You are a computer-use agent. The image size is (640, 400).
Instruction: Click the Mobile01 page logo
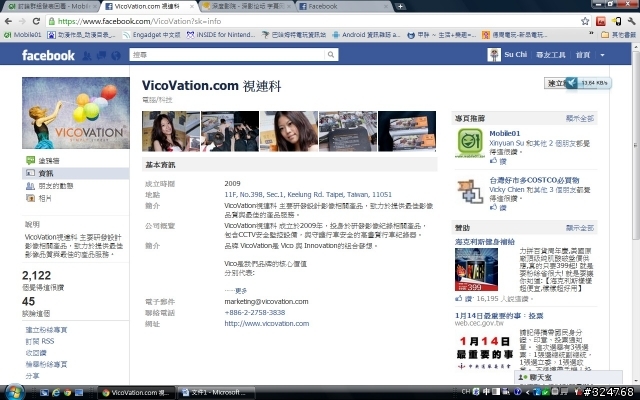469,142
